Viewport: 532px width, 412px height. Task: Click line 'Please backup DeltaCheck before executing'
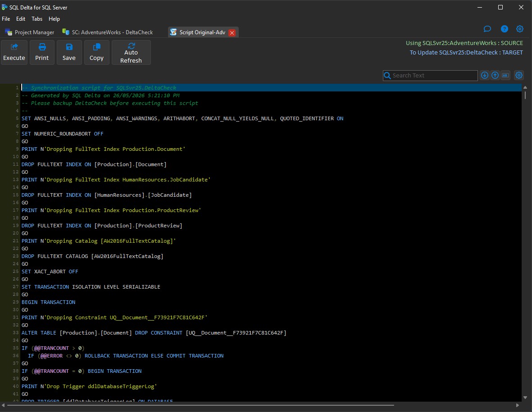click(x=110, y=103)
